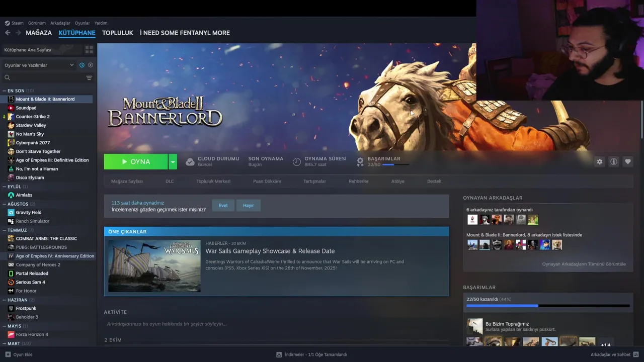Click the activity comment input field
Viewport: 644px width, 362px height.
click(276, 324)
